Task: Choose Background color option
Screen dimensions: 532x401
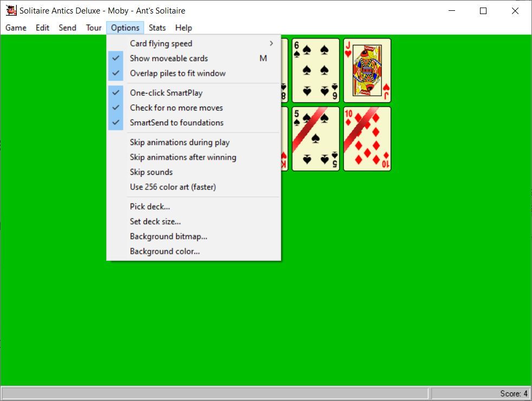Action: click(165, 252)
